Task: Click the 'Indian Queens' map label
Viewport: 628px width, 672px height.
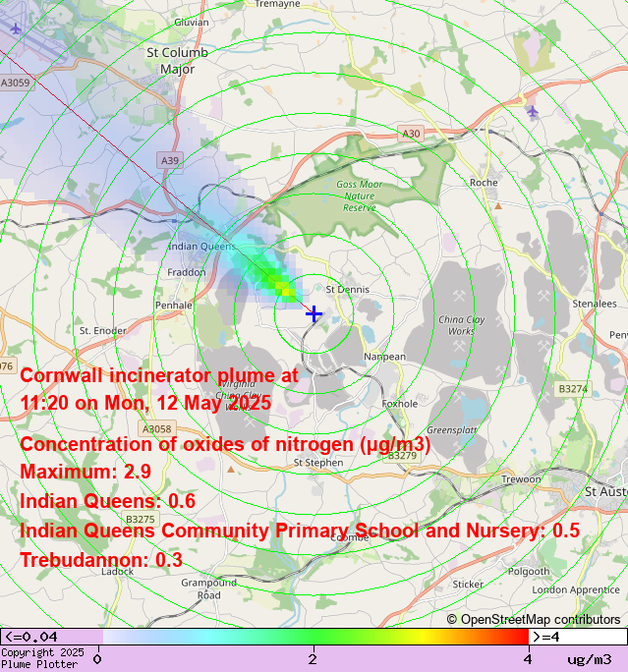Action: click(x=201, y=246)
